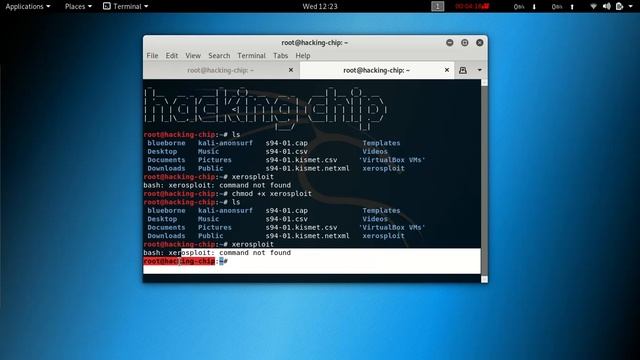640x360 pixels.
Task: Open the Wi-Fi network icon in tray
Action: pyautogui.click(x=593, y=6)
